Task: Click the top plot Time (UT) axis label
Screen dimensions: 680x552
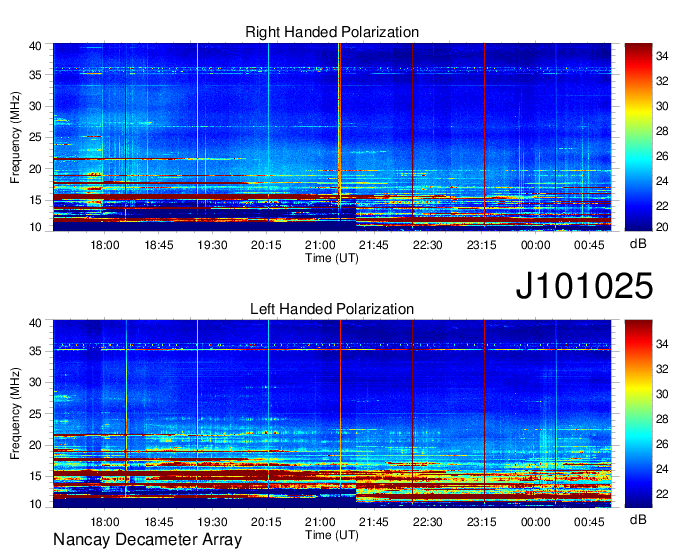Action: point(332,258)
